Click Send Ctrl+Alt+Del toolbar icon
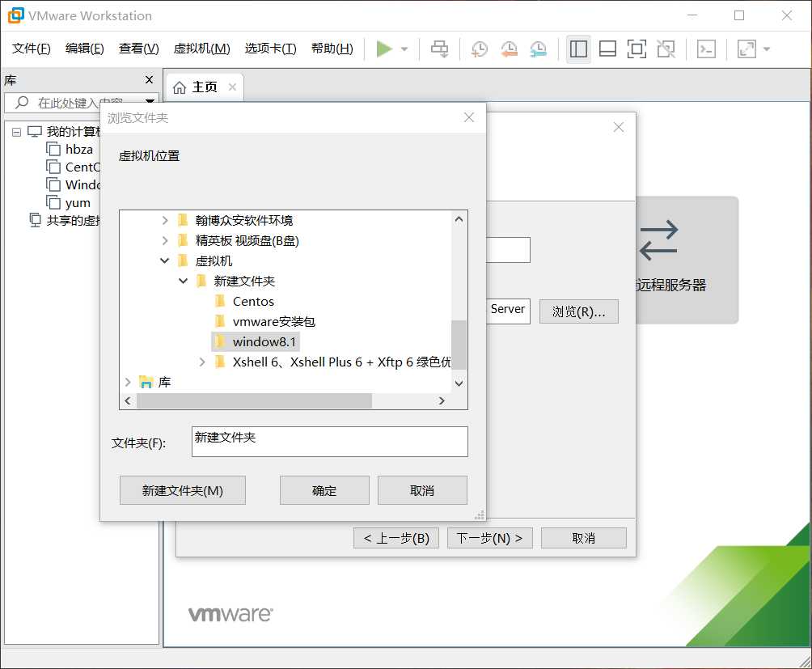The width and height of the screenshot is (812, 669). coord(440,49)
